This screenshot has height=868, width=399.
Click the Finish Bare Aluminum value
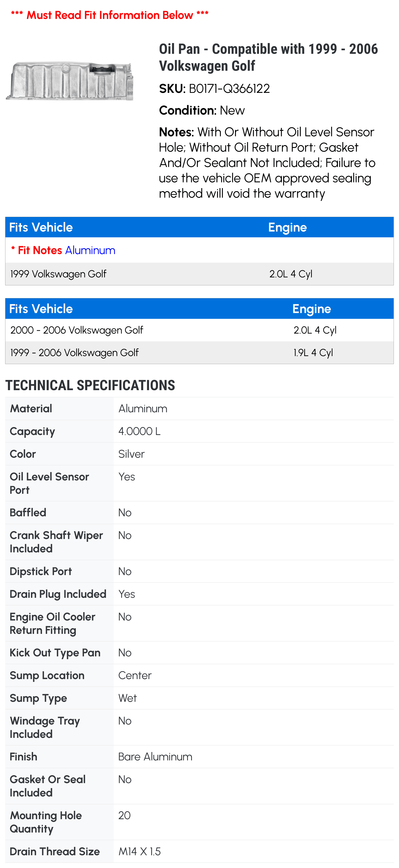pos(155,757)
